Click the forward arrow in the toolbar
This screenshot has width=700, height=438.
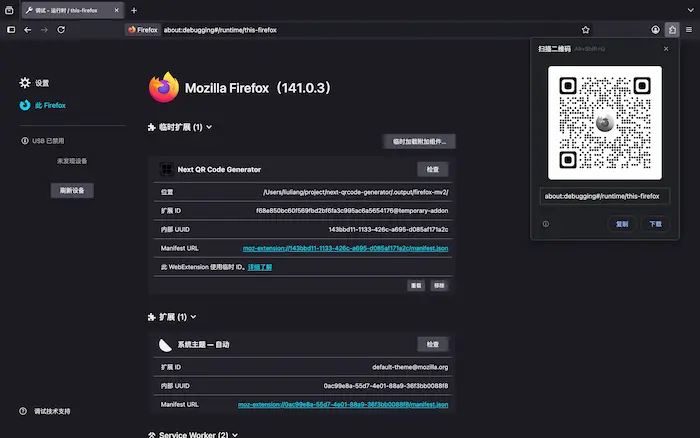click(x=44, y=30)
